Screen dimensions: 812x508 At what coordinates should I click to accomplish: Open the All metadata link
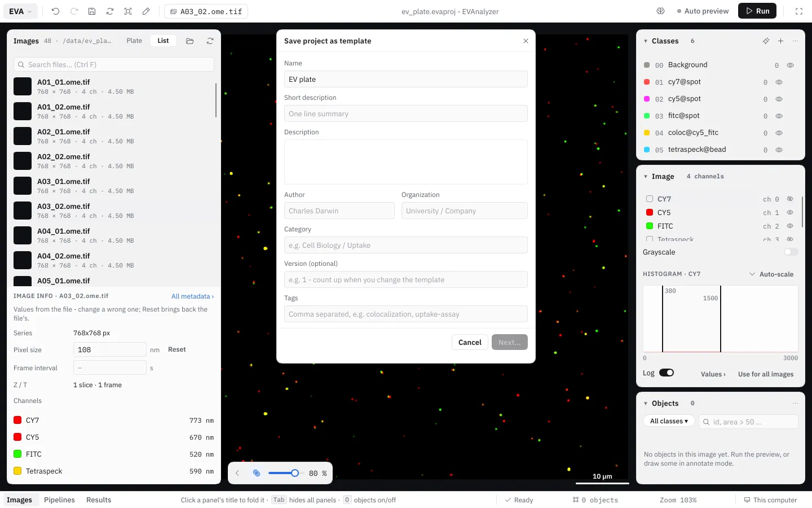[x=192, y=296]
